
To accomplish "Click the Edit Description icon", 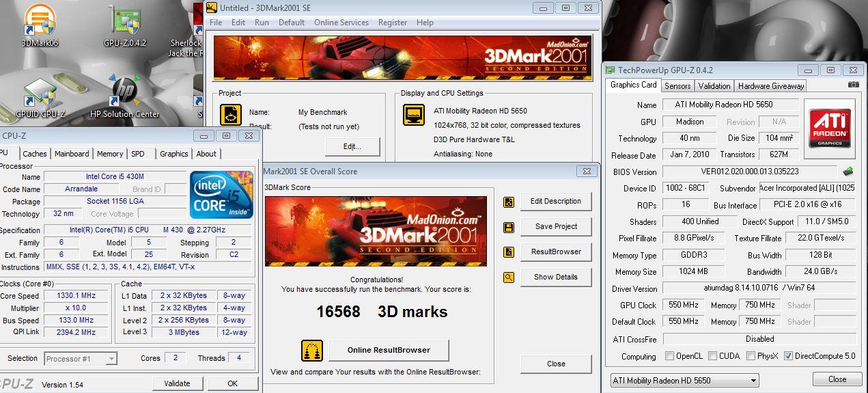I will pyautogui.click(x=509, y=202).
